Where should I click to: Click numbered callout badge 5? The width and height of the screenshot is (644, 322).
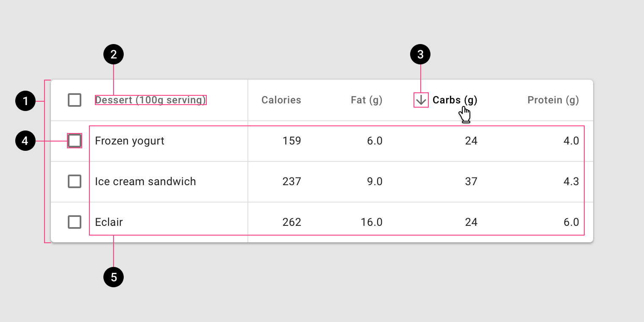(x=114, y=277)
